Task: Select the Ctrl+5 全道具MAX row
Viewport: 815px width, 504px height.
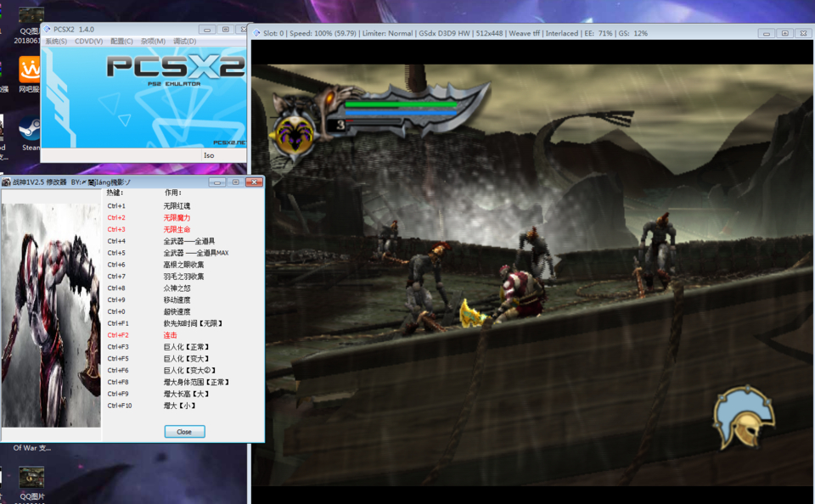Action: tap(168, 253)
